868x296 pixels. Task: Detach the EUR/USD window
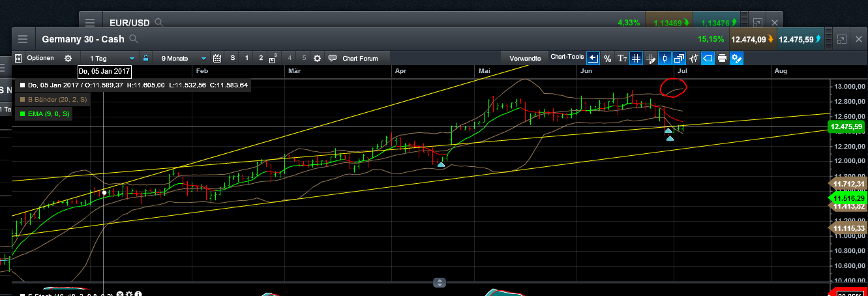(757, 22)
